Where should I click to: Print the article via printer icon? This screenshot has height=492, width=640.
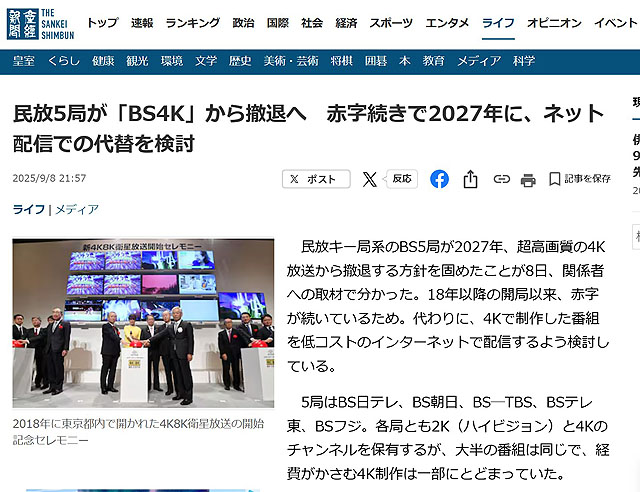528,180
